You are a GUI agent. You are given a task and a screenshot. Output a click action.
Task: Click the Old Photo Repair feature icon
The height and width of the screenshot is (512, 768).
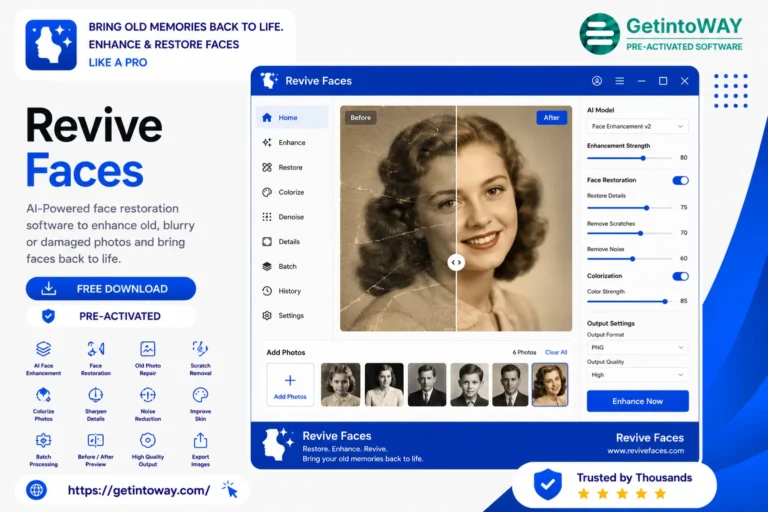[x=148, y=349]
